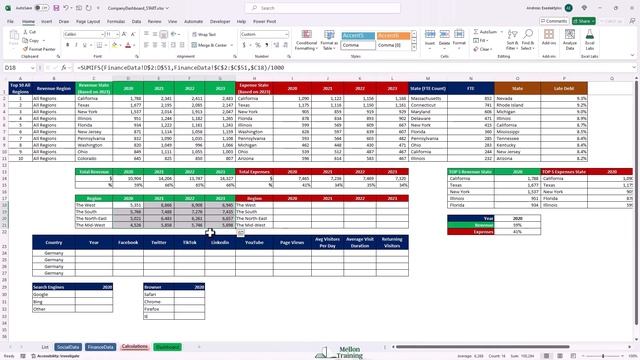640x360 pixels.
Task: Open the Power Pivot ribbon tab
Action: [x=264, y=21]
